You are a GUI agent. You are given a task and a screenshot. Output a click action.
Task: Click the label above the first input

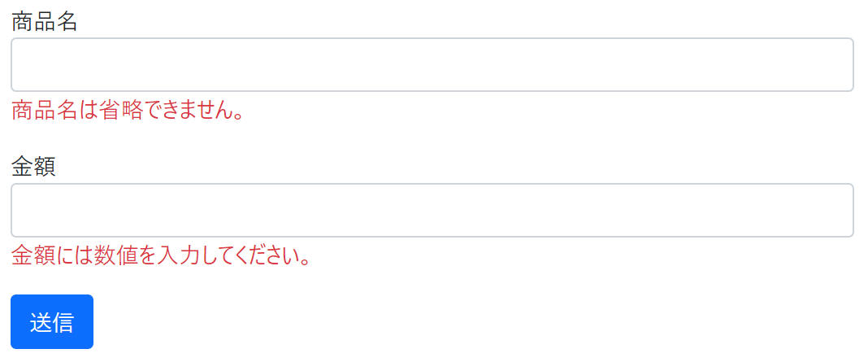[x=44, y=22]
